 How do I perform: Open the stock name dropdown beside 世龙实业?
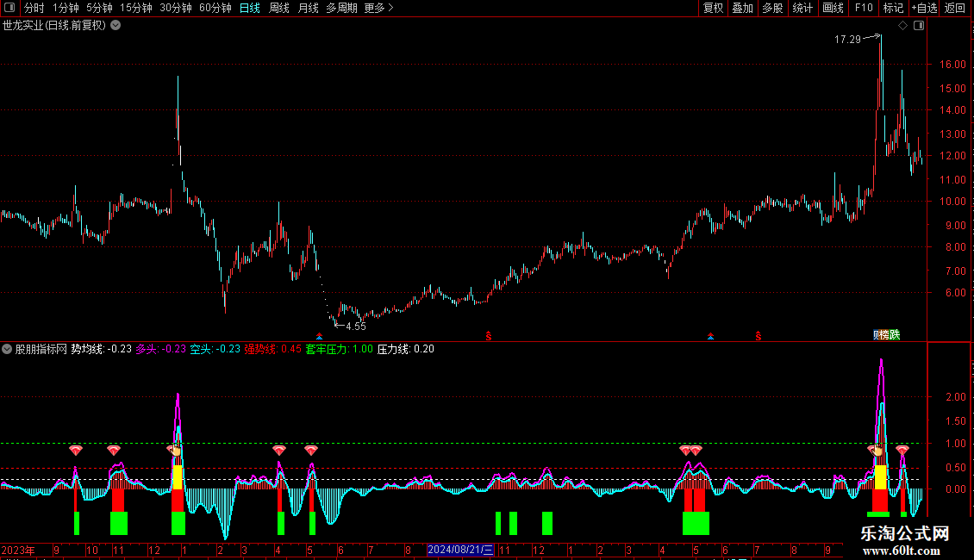[116, 26]
